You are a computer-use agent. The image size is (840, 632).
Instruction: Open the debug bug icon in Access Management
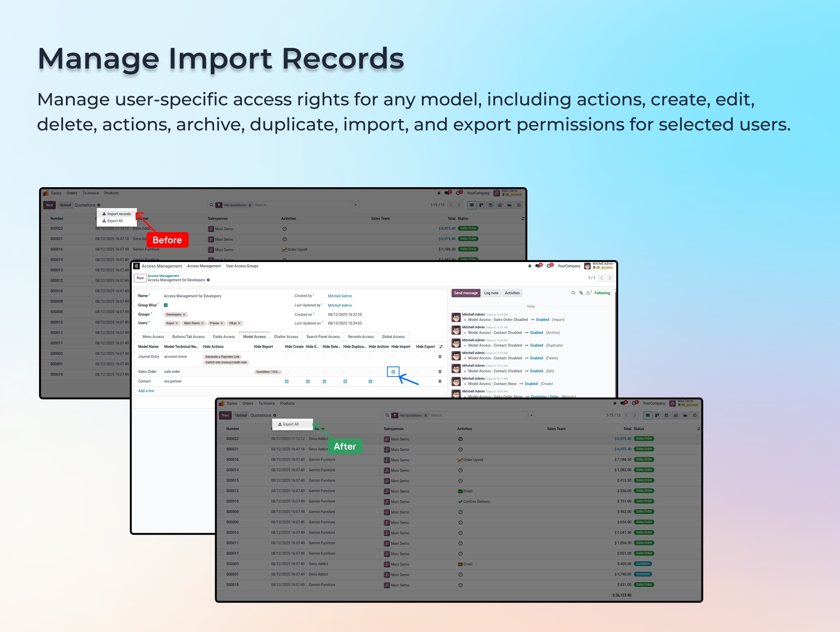(530, 266)
